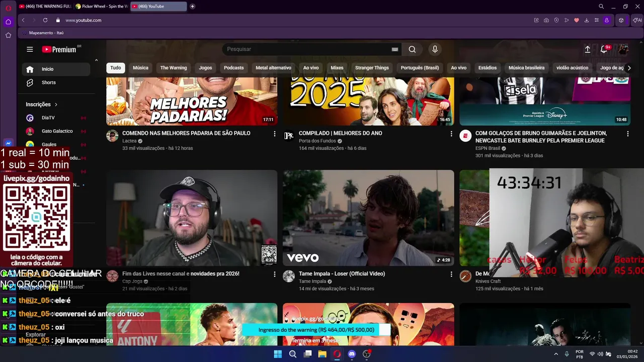Screen dimensions: 644x362
Task: Open Opera profile icon in toolbar
Action: (607, 20)
